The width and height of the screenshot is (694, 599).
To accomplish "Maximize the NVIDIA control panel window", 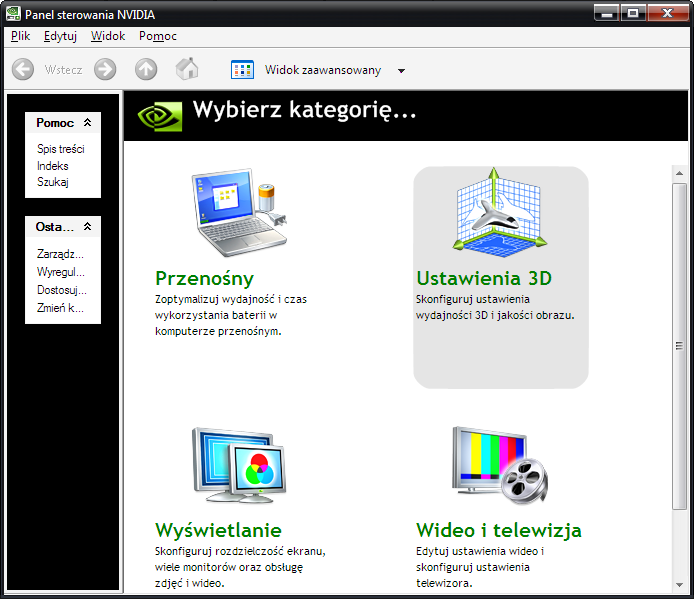I will pos(633,13).
